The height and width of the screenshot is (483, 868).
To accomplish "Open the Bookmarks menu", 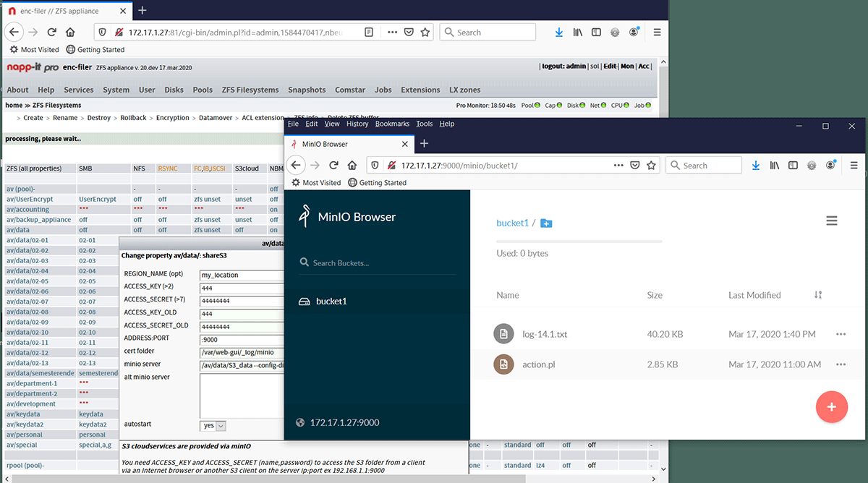I will (392, 124).
